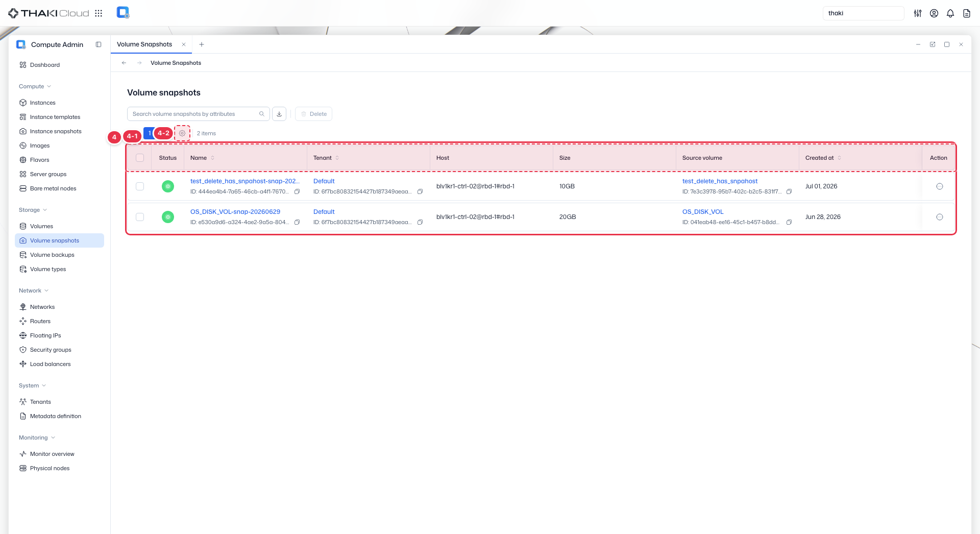Download the volume snapshots list
Screen dimensions: 980x534
[279, 114]
